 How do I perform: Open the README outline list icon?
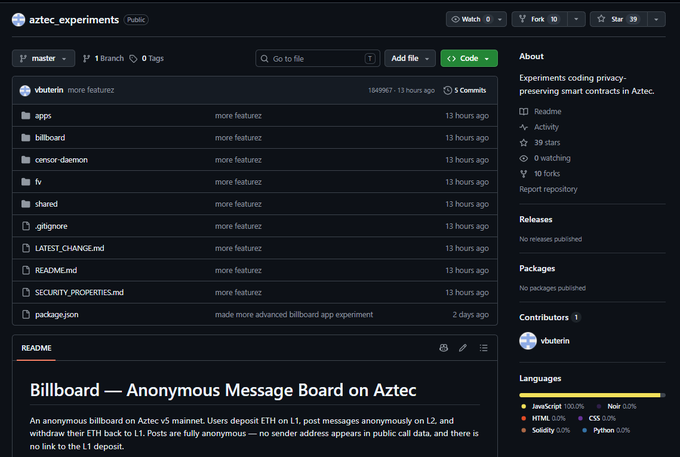(x=484, y=348)
